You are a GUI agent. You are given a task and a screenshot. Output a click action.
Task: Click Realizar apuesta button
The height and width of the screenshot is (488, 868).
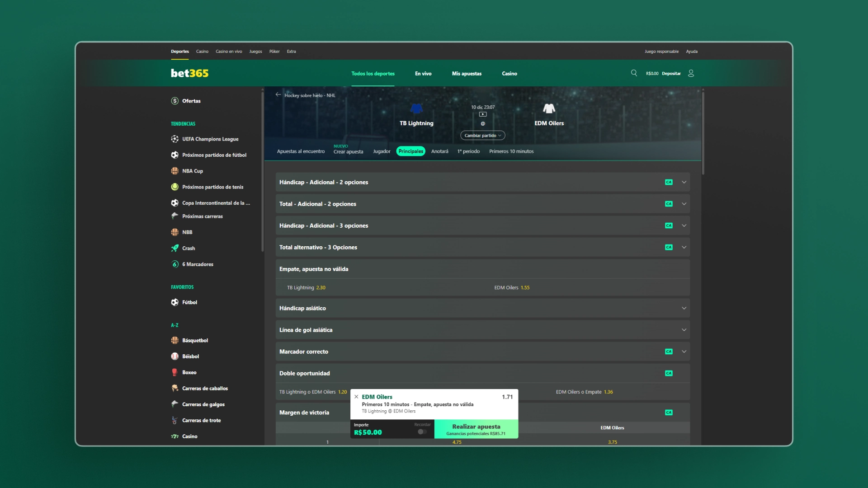click(x=476, y=428)
